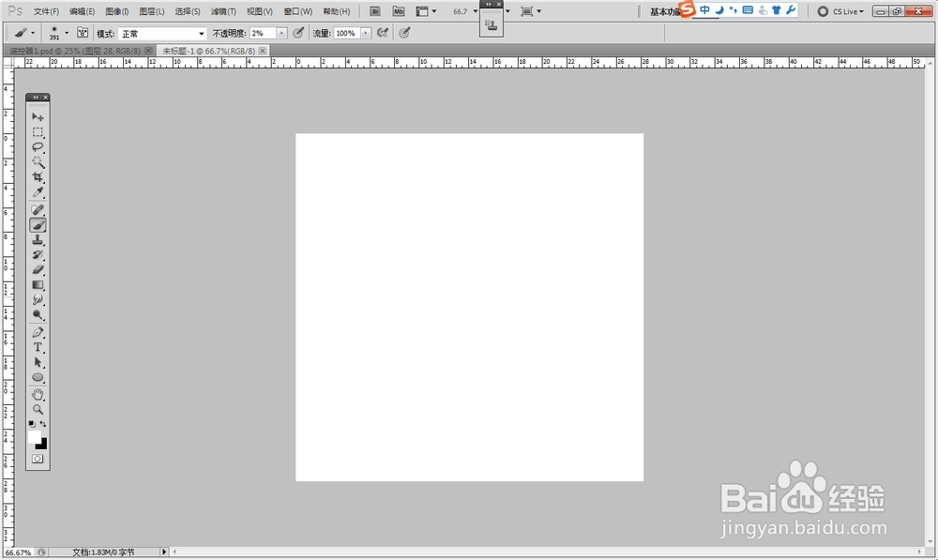938x560 pixels.
Task: Close the 未标题-1 document tab
Action: pos(262,51)
